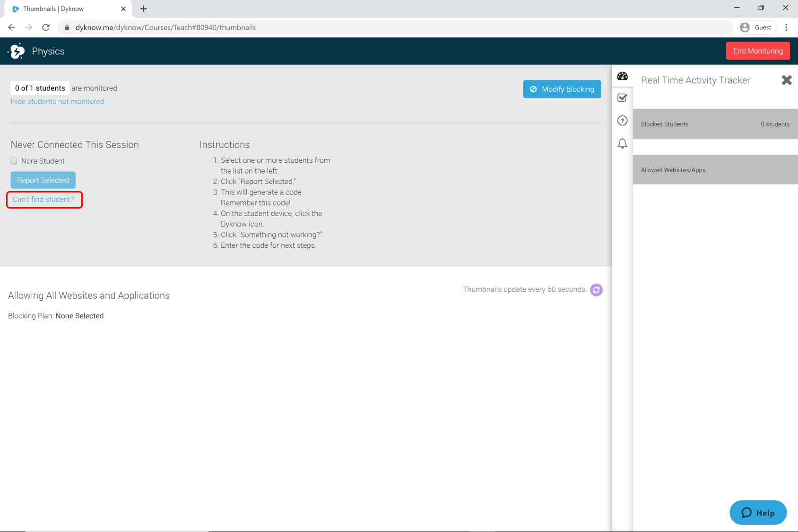Open the activity tracker dashboard icon

[x=622, y=76]
